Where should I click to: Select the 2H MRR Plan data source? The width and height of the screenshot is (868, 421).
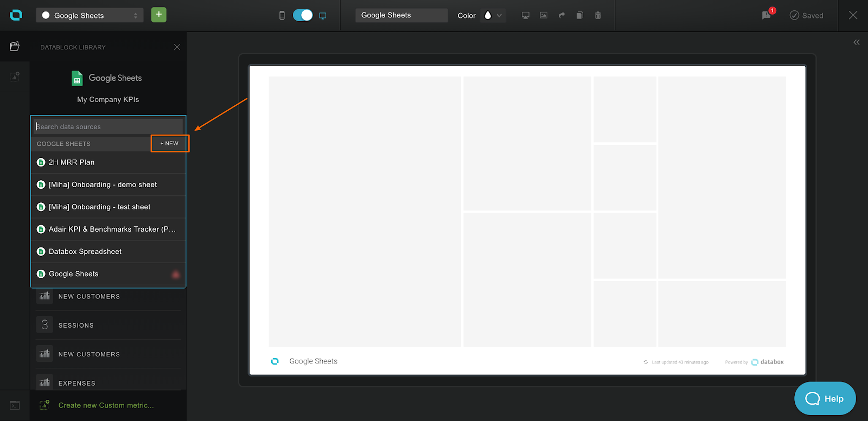[72, 162]
